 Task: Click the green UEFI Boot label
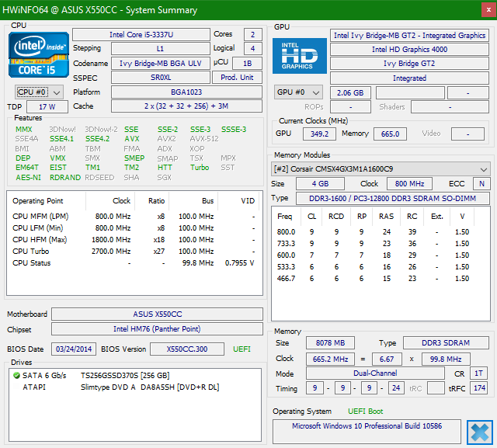point(366,412)
